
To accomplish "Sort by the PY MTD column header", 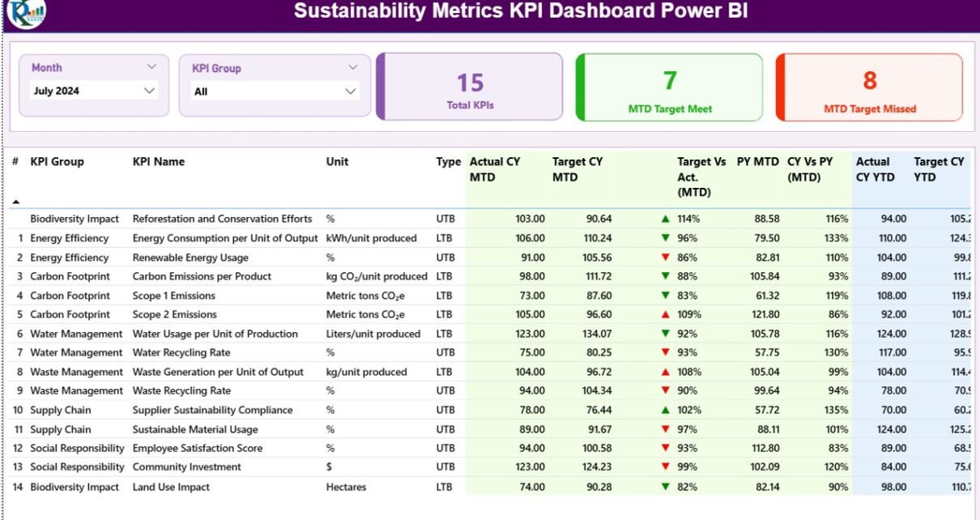I will point(757,162).
